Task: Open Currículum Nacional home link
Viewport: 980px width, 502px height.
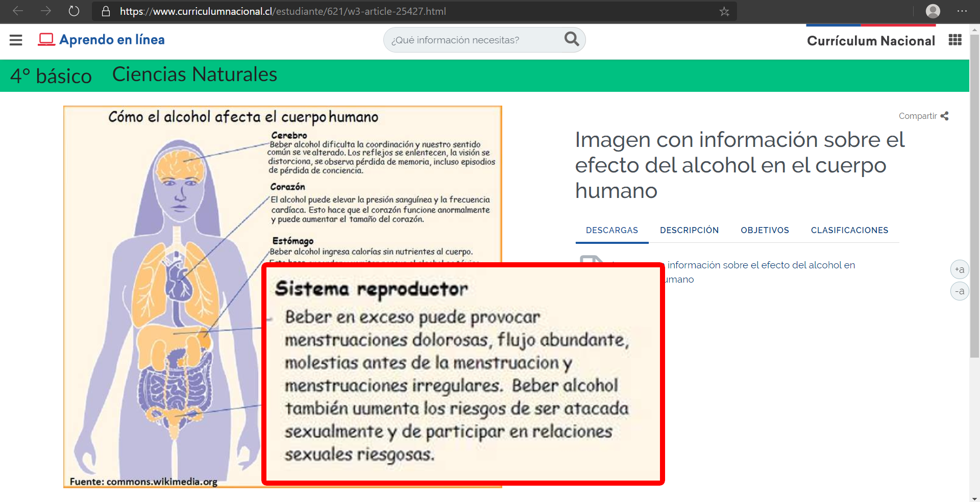Action: [871, 41]
